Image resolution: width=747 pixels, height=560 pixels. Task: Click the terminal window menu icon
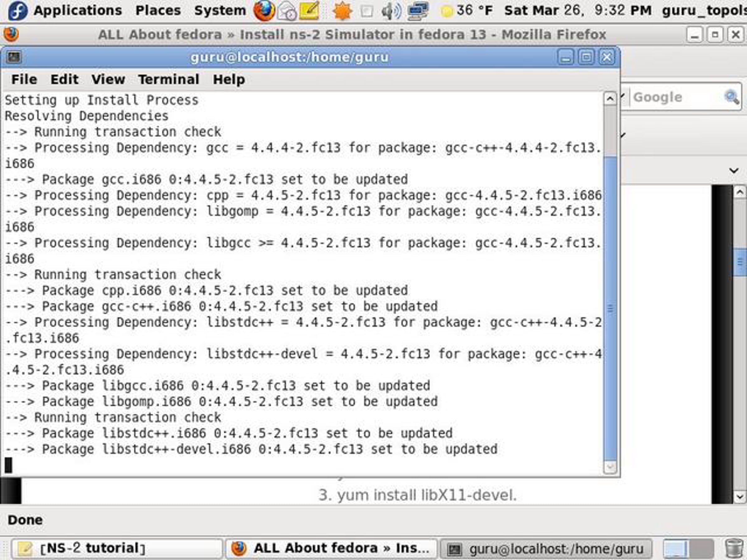(14, 57)
